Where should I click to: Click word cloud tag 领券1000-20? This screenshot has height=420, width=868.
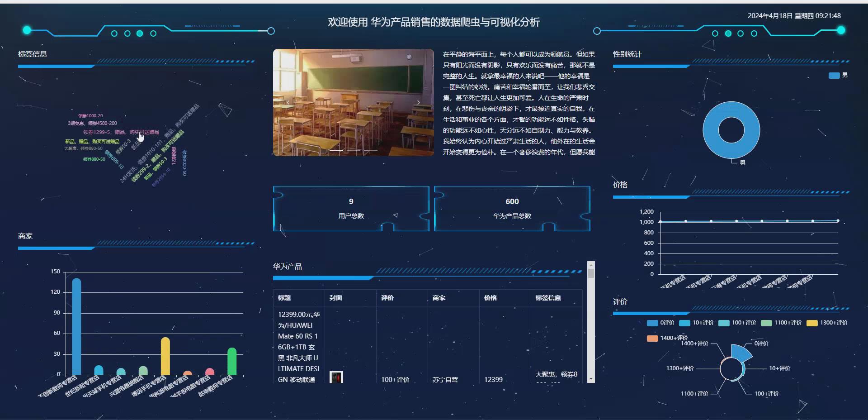[90, 116]
